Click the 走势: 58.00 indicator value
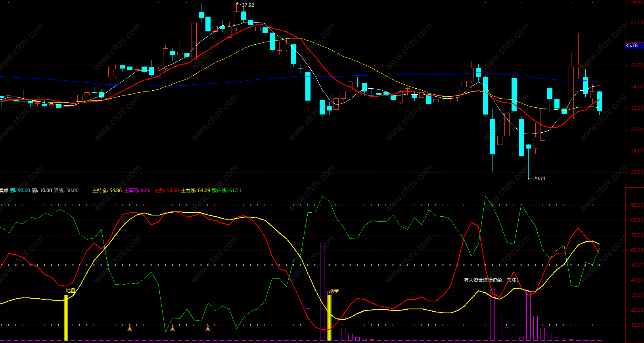644x343 pixels. coord(167,191)
